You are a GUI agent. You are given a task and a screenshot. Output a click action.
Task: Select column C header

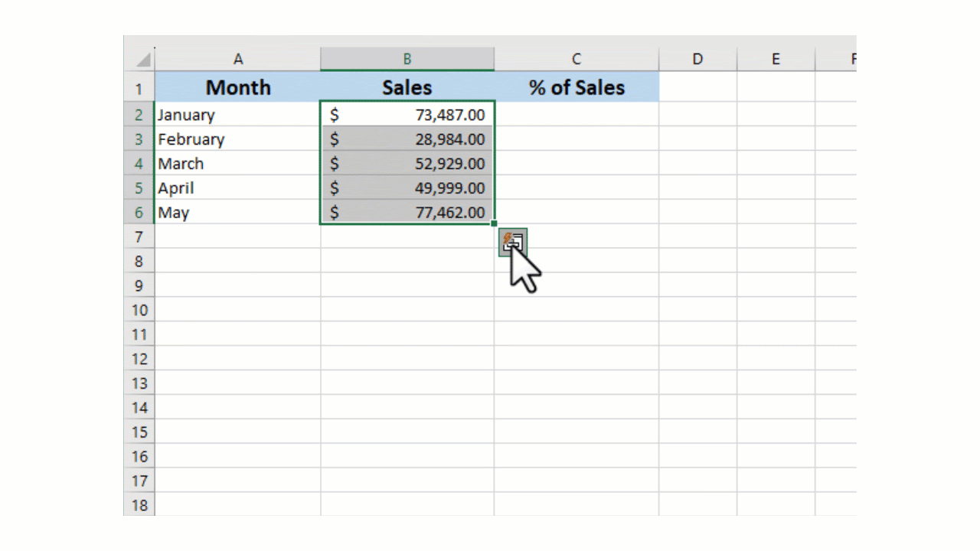pos(577,59)
